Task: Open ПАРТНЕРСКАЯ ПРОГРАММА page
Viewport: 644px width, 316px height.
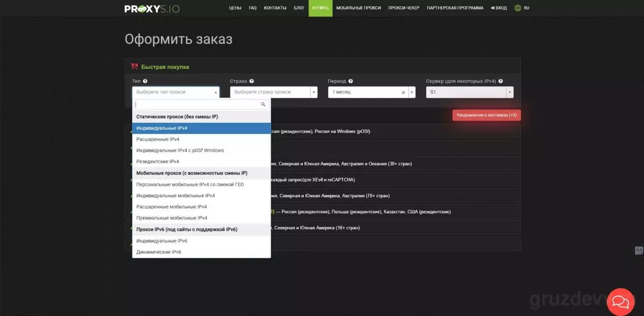Action: (x=455, y=8)
